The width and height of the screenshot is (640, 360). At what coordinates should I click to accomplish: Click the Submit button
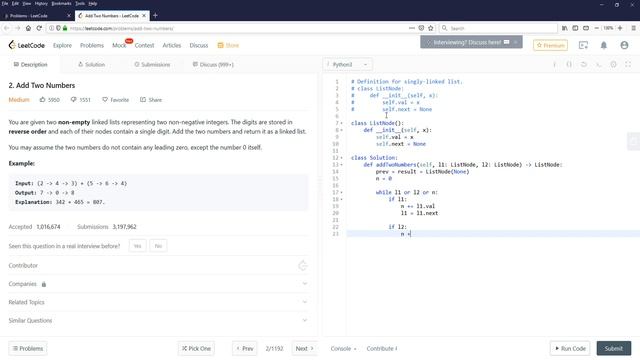click(x=613, y=349)
